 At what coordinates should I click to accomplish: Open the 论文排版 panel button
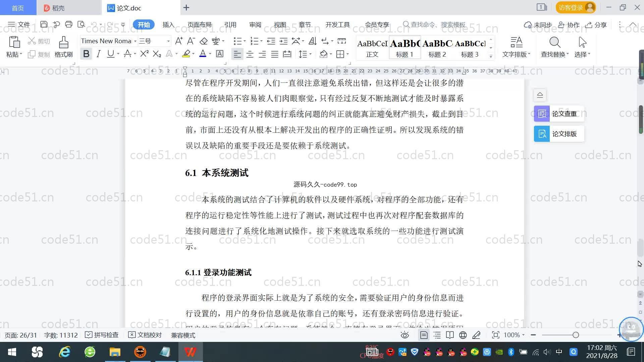(559, 134)
